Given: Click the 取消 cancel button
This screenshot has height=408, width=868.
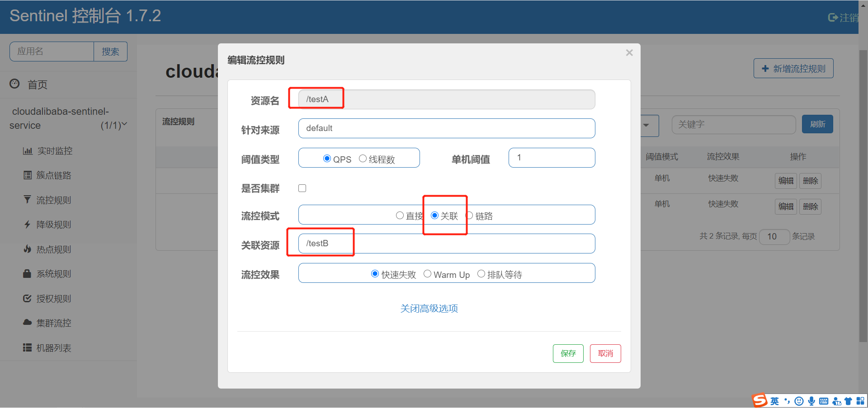Looking at the screenshot, I should point(605,353).
